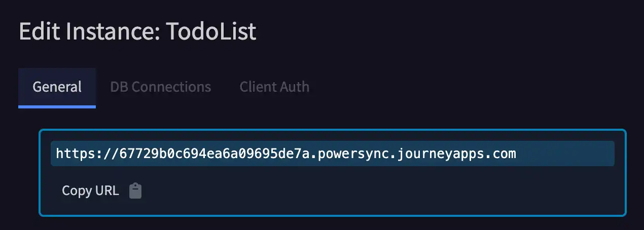This screenshot has height=230, width=644.
Task: Click the "Edit Instance: TodoList" page heading
Action: pos(137,32)
